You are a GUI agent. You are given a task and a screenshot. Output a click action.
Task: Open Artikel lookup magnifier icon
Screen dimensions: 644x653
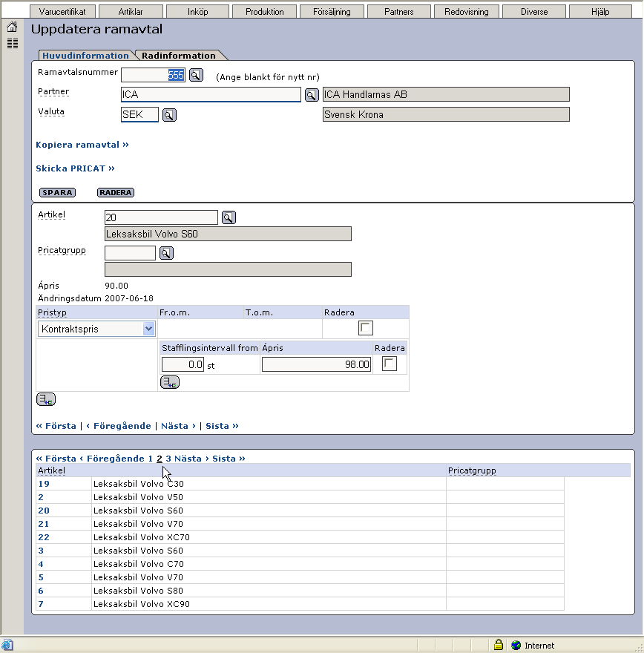[229, 217]
